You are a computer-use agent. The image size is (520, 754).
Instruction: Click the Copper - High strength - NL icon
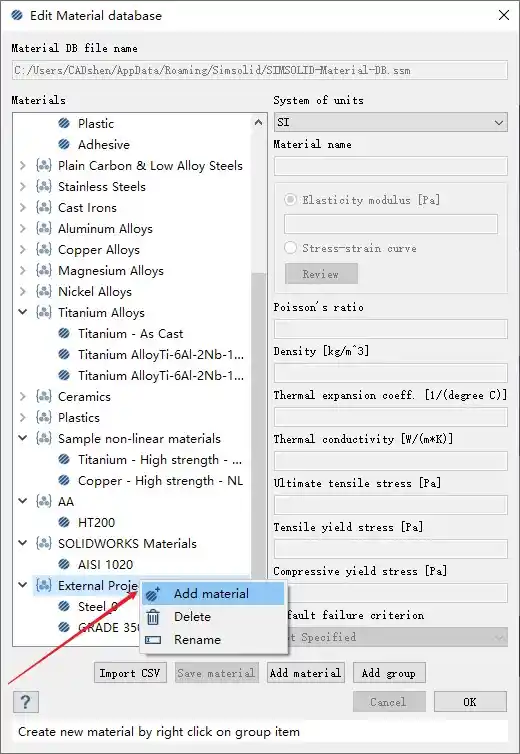tap(64, 480)
